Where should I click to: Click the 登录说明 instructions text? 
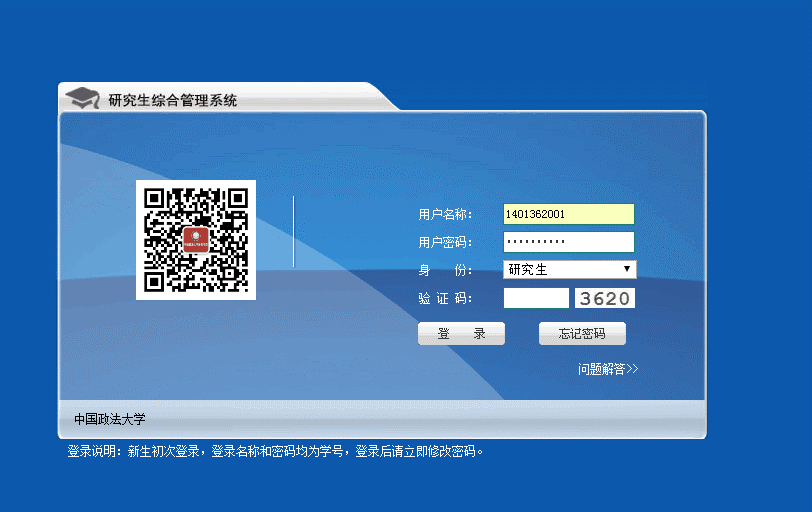(275, 451)
